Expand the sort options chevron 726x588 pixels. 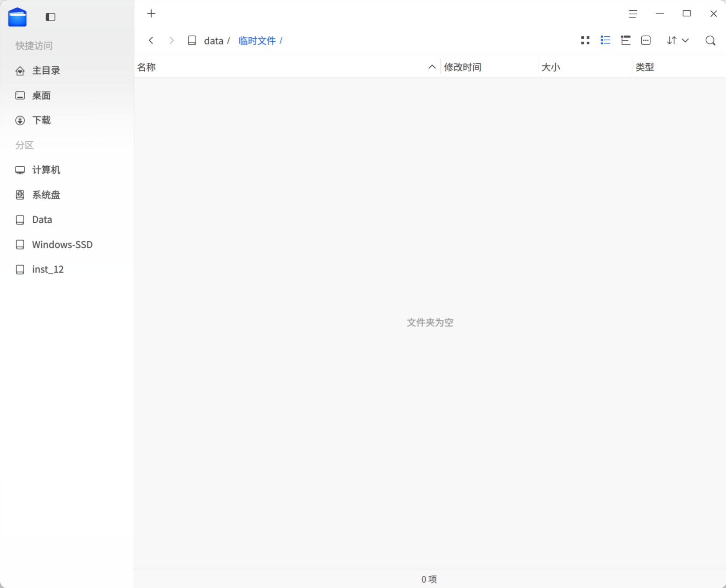pos(685,40)
